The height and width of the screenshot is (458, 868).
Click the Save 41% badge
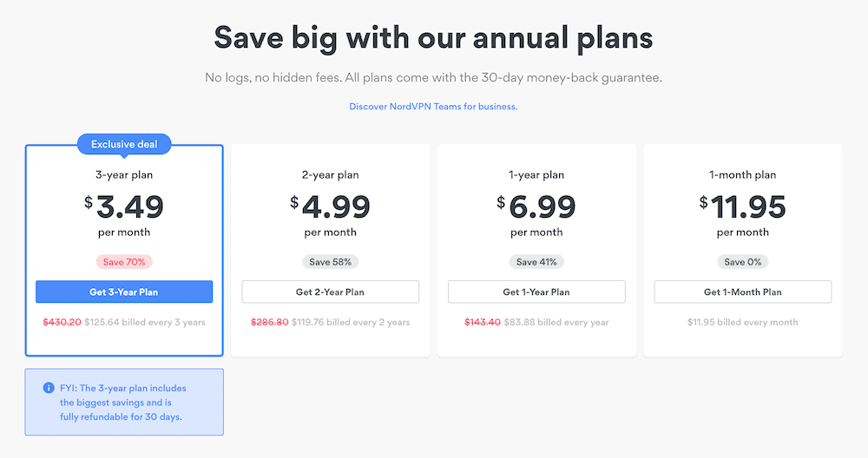(x=536, y=262)
